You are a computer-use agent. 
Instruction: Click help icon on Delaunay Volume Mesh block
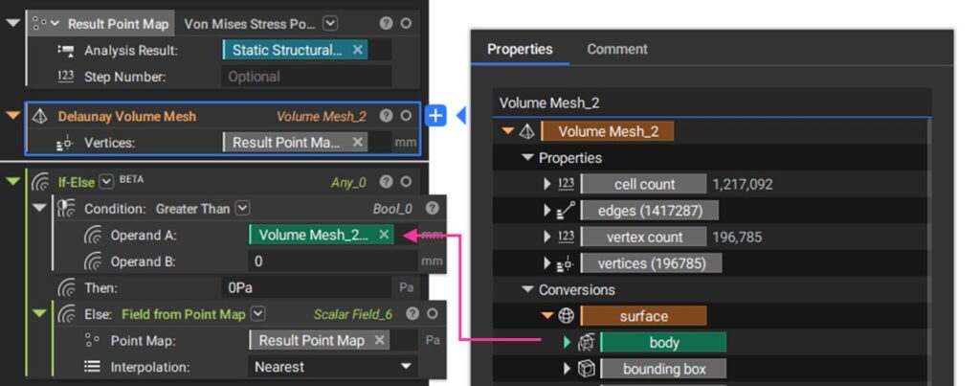pyautogui.click(x=387, y=116)
